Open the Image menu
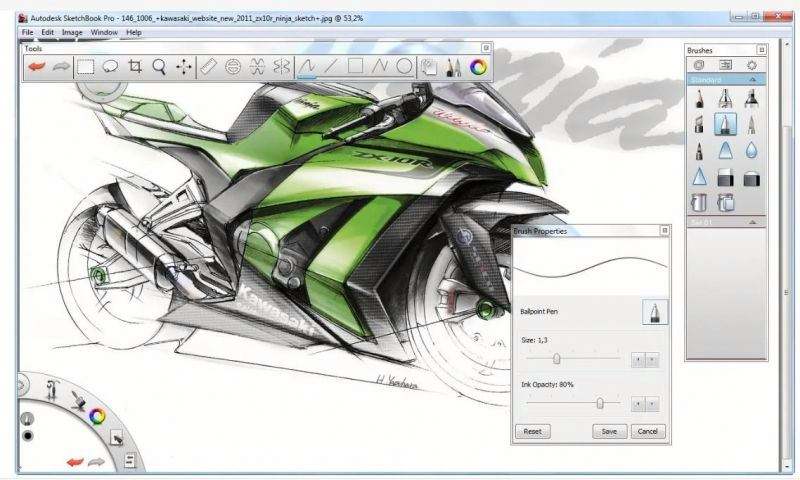800x480 pixels. [72, 32]
